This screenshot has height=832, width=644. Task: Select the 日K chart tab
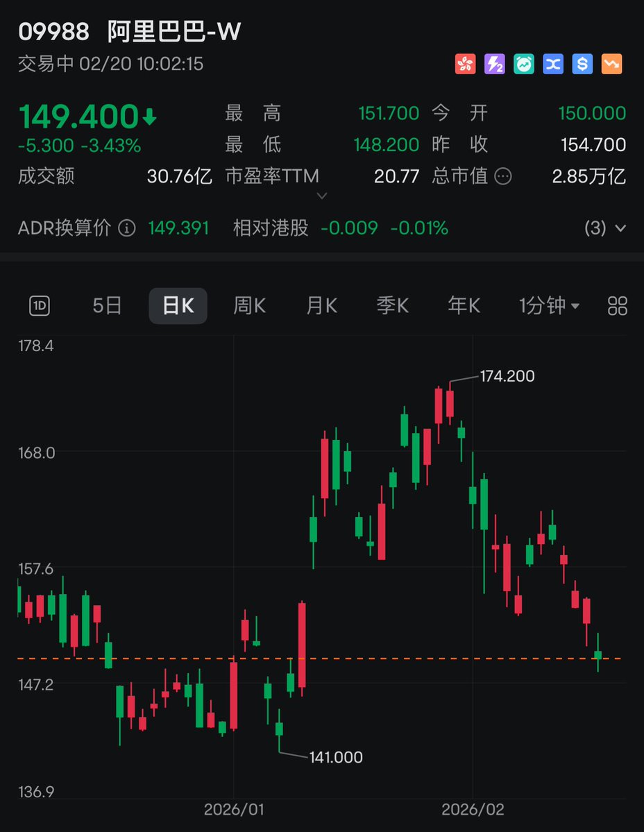[178, 305]
